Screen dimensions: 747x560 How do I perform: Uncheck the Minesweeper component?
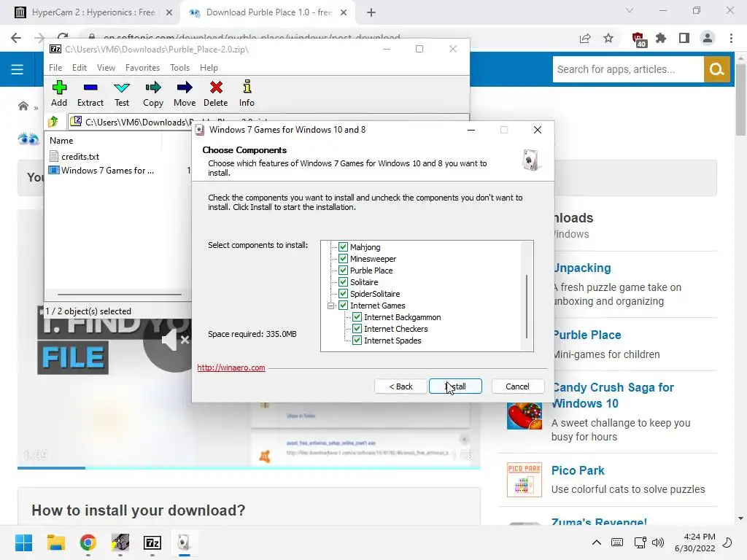pos(343,259)
